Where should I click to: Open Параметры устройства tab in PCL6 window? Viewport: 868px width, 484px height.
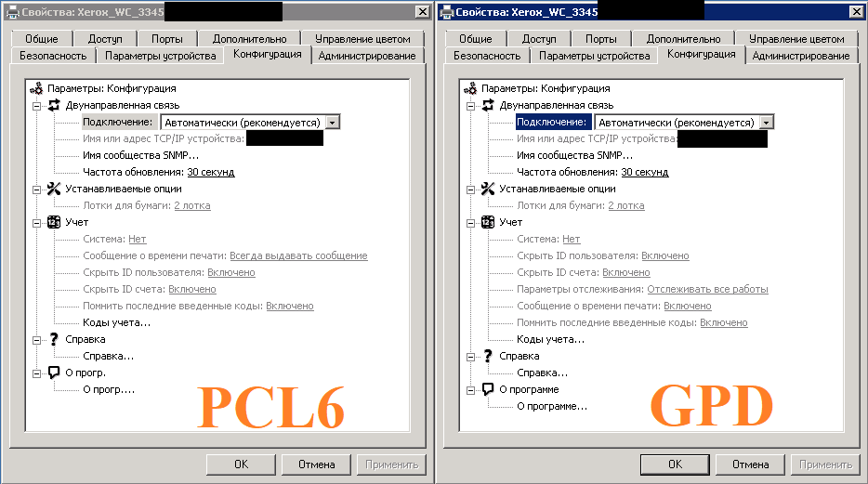(x=161, y=56)
